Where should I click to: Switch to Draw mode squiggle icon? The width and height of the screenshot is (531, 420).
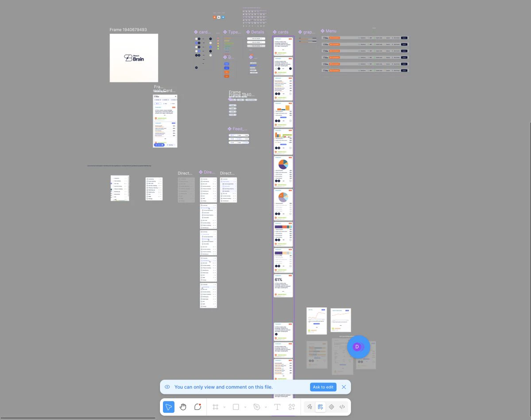310,407
